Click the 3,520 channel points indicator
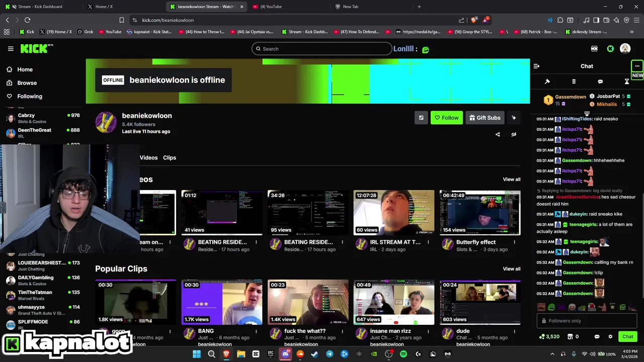The width and height of the screenshot is (644, 362). [549, 336]
